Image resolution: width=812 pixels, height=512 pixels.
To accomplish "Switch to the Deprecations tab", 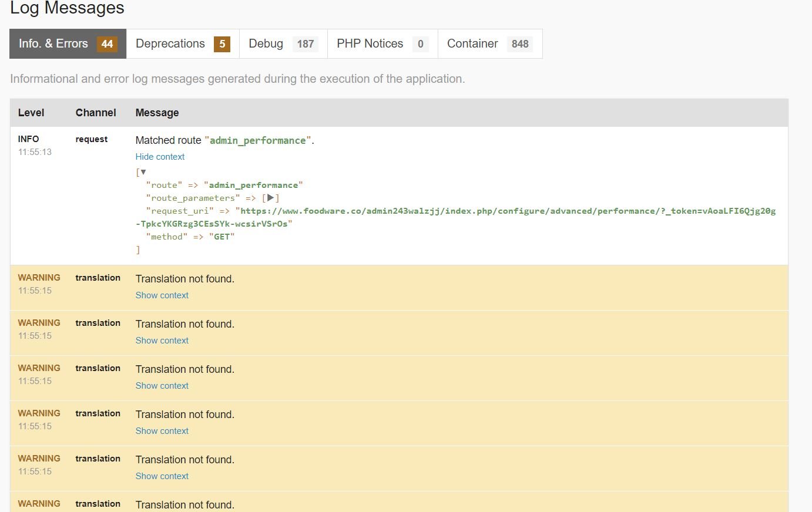I will coord(182,44).
